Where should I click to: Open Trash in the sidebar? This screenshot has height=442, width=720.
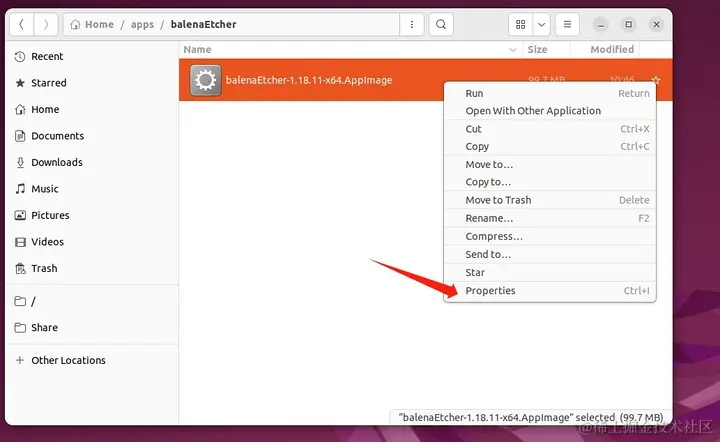(x=92, y=269)
